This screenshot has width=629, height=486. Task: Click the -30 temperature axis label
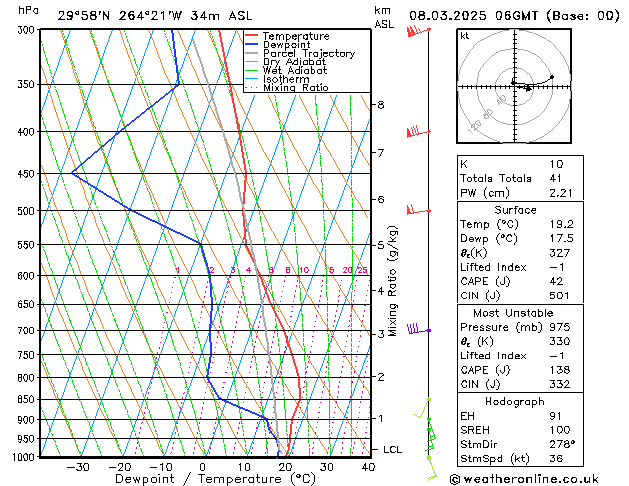click(x=78, y=467)
